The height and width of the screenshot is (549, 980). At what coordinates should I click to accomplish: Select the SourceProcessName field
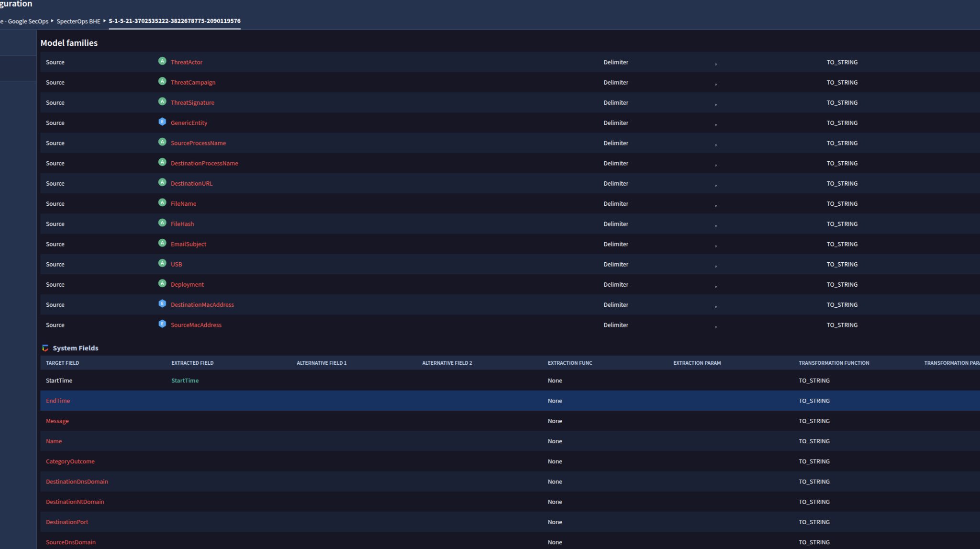[198, 143]
